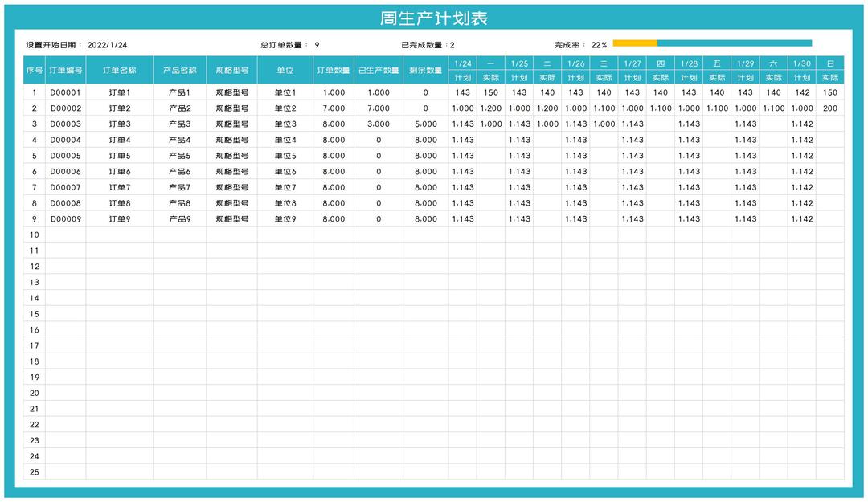Select the value 200 in row D00002

click(x=830, y=108)
